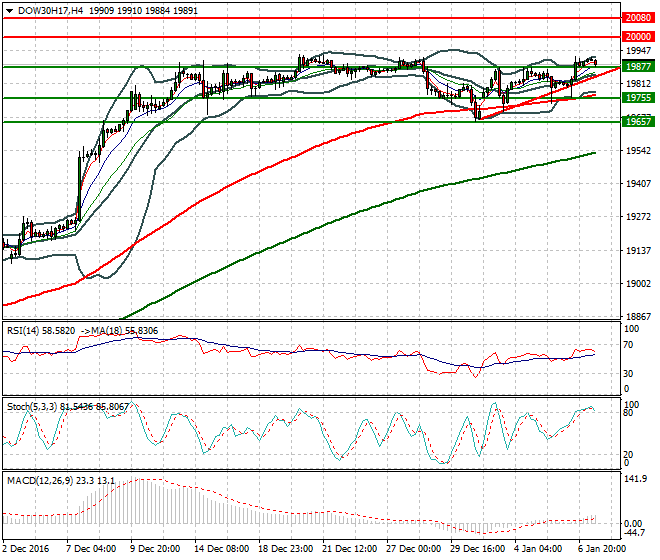Select the 20080 red price label
The height and width of the screenshot is (560, 660).
(x=638, y=18)
